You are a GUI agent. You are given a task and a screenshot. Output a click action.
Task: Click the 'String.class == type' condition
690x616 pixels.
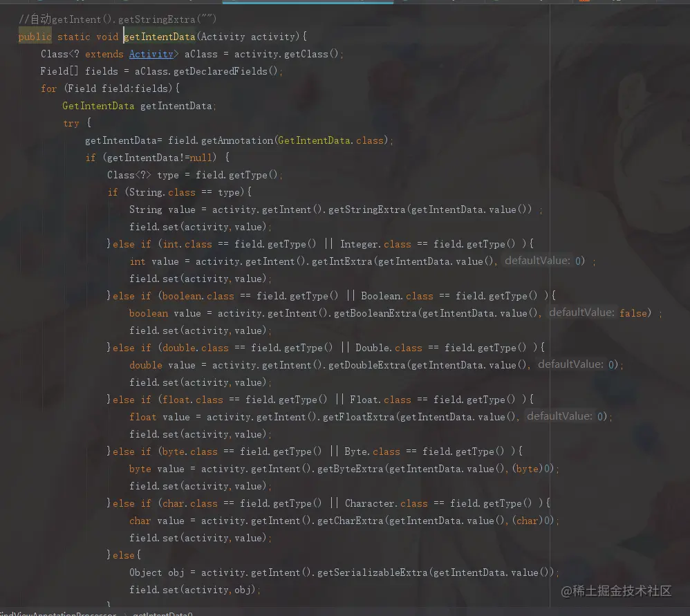[x=185, y=192]
